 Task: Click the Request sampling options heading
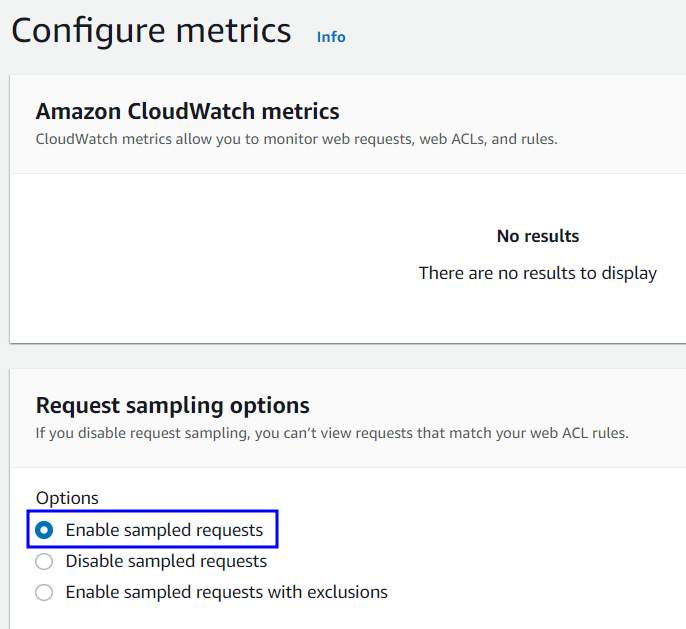172,405
